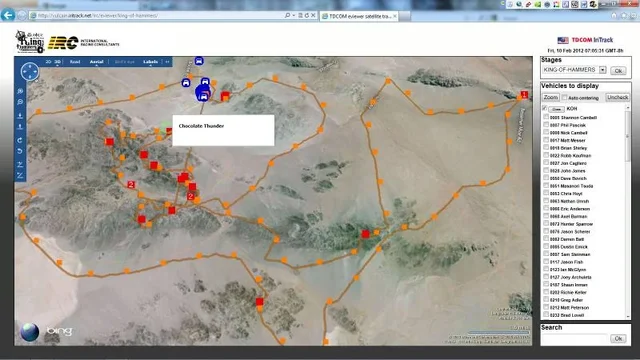Viewport: 640px width, 360px height.
Task: Click vehicle name 0202 Richie Keller
Action: [x=568, y=292]
